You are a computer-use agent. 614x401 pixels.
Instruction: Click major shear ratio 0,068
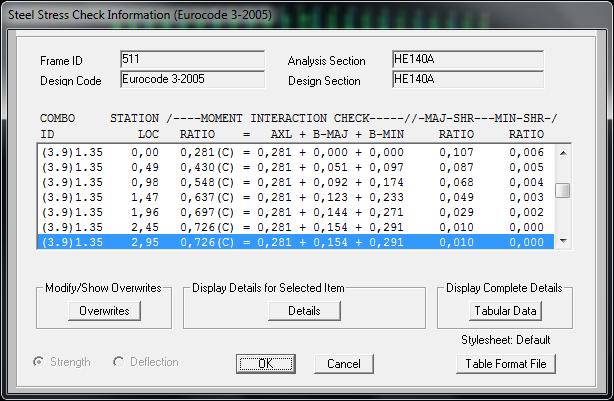[456, 182]
